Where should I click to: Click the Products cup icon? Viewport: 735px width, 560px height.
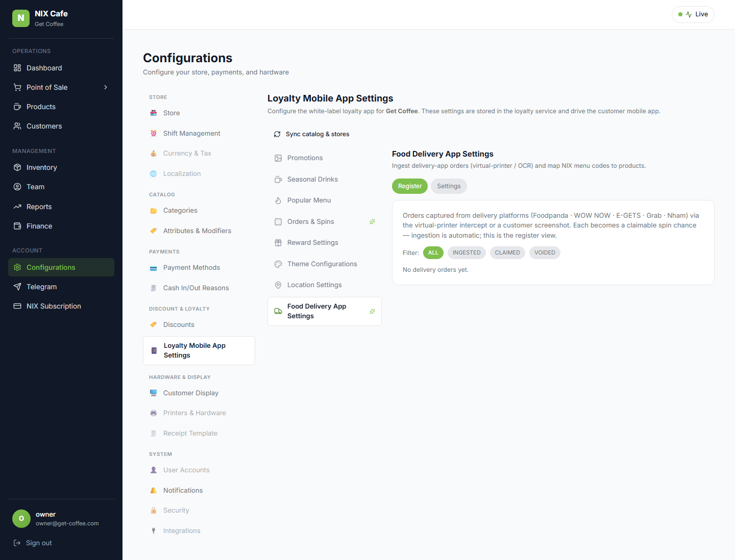pos(17,107)
